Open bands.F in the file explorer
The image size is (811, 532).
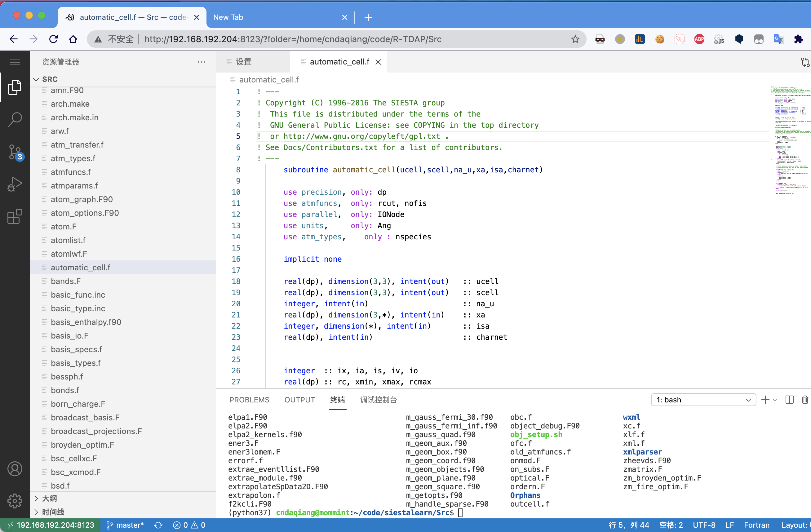(66, 281)
